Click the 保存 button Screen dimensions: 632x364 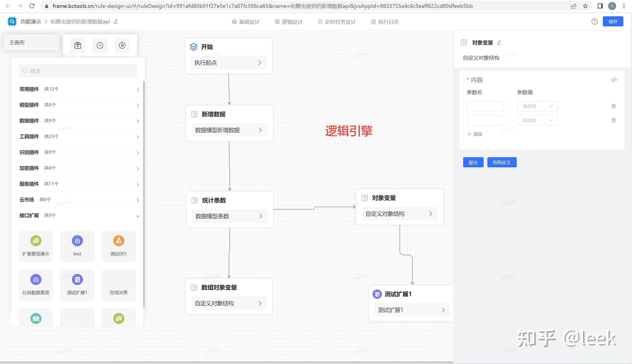coord(613,21)
